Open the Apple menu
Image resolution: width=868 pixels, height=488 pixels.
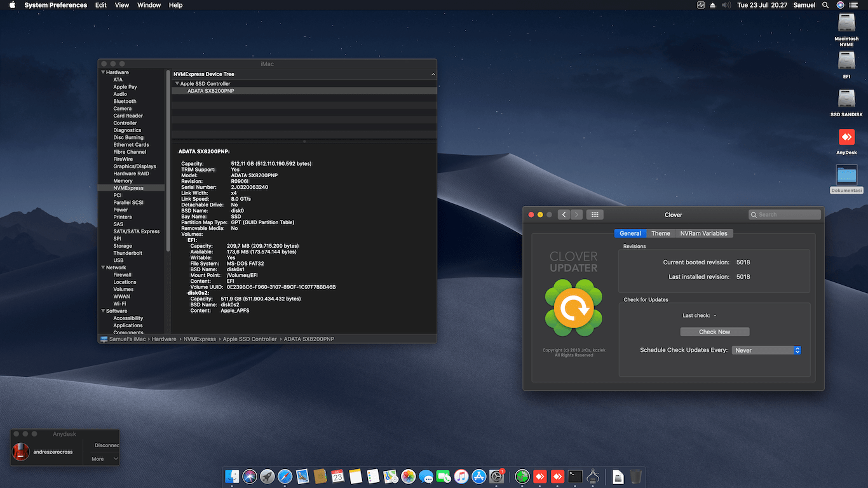pos(11,5)
